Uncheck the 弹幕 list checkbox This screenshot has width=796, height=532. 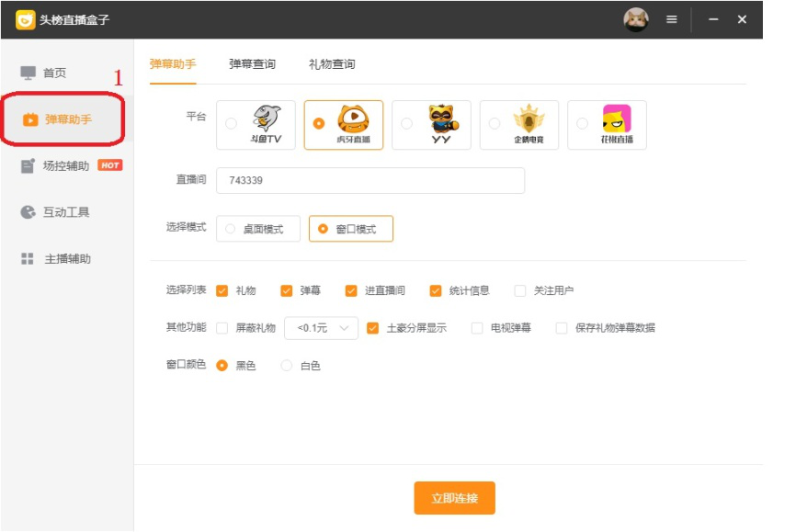click(286, 290)
